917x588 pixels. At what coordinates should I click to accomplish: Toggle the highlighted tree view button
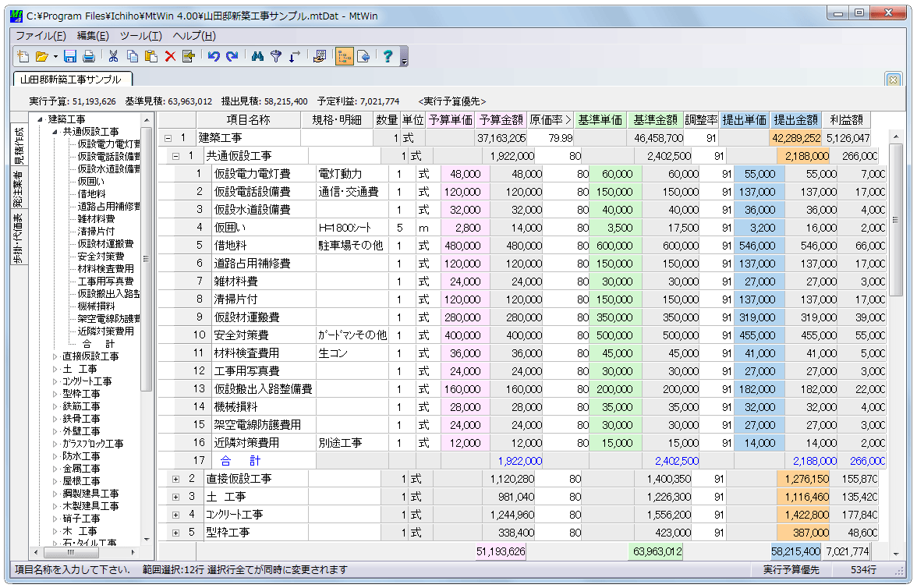[344, 56]
